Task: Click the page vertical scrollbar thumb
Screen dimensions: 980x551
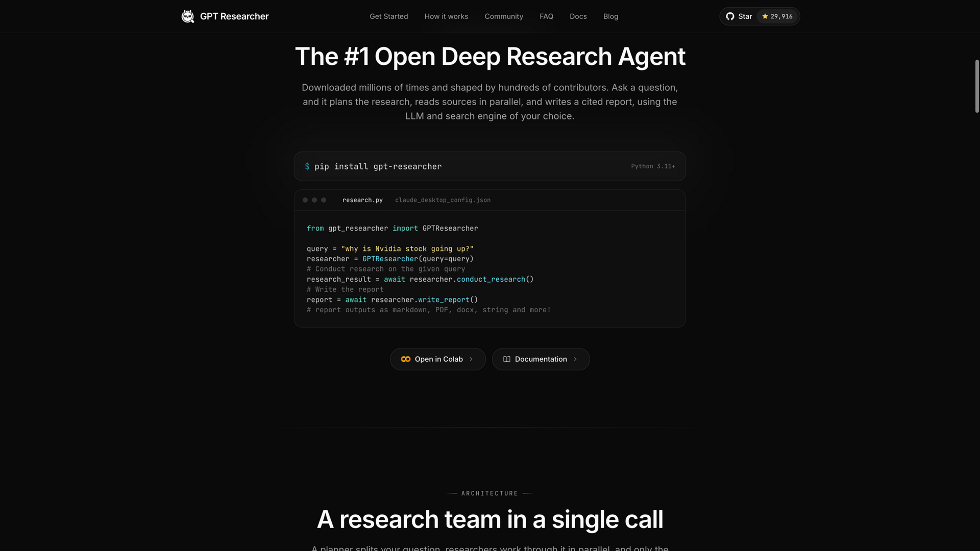Action: coord(977,86)
